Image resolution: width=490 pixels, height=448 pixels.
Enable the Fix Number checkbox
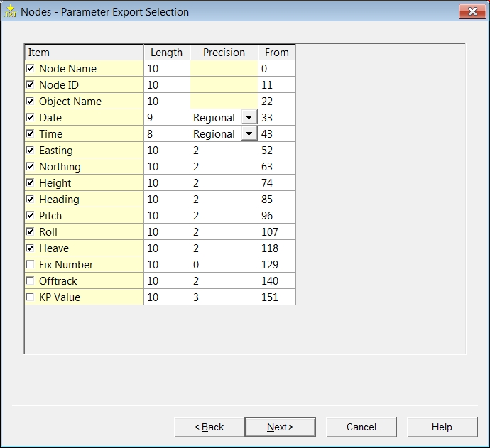point(30,265)
